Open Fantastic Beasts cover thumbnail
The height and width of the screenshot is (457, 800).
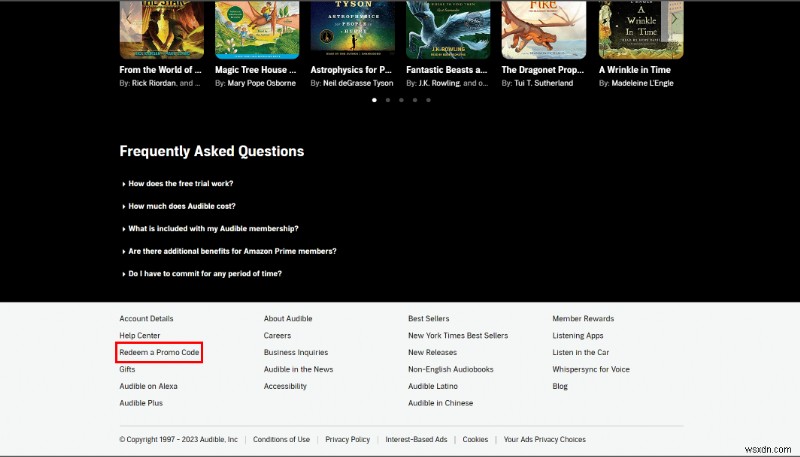point(448,30)
